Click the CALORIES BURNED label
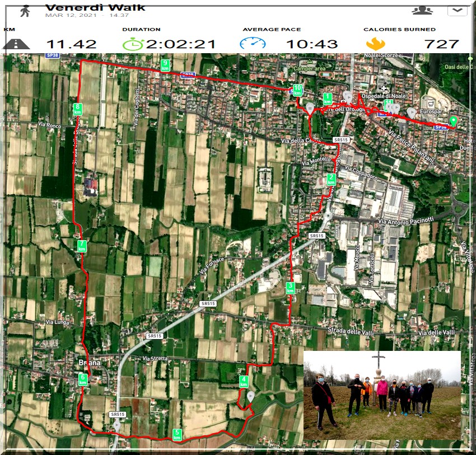 coord(399,30)
